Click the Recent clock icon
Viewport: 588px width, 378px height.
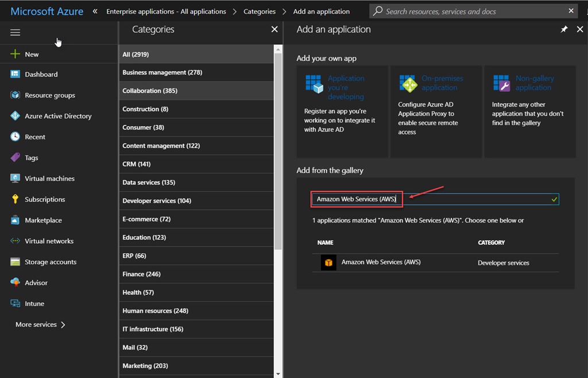15,137
